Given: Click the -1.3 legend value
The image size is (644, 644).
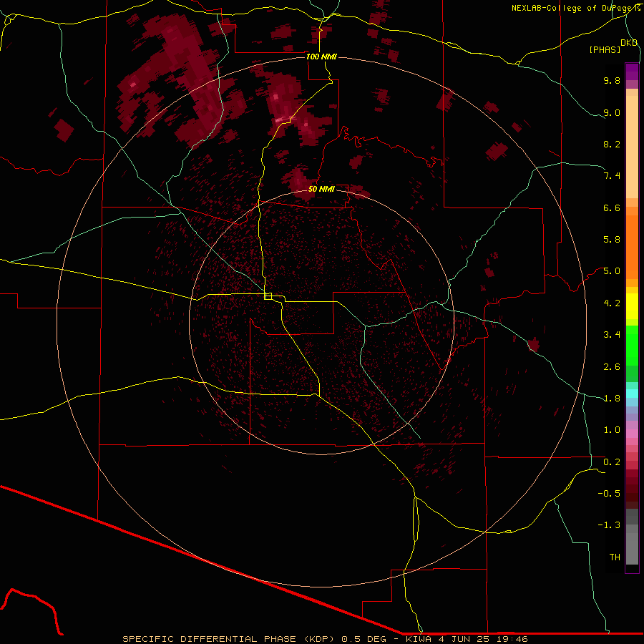Looking at the screenshot, I should click(x=609, y=525).
